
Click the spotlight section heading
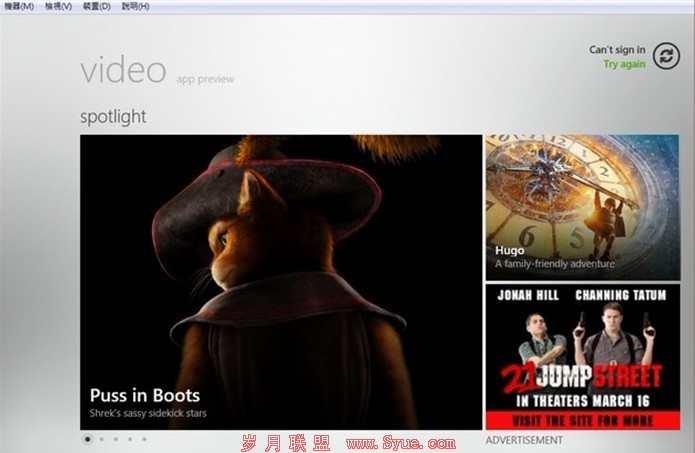113,117
